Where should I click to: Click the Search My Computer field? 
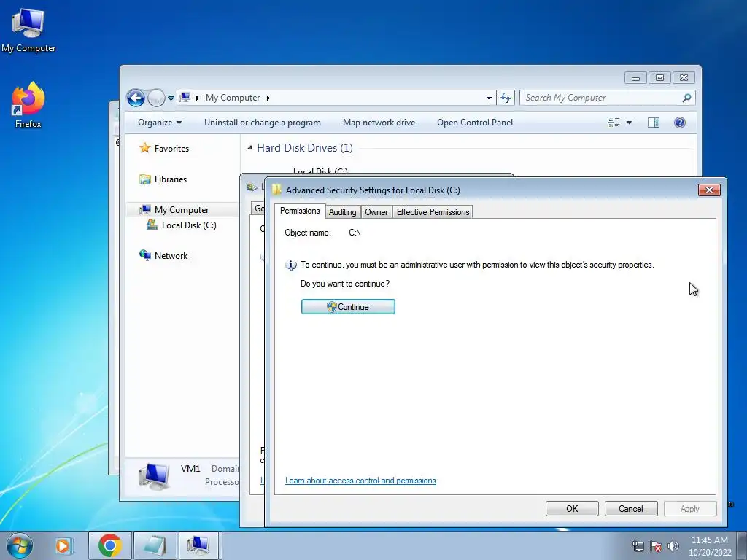(608, 98)
